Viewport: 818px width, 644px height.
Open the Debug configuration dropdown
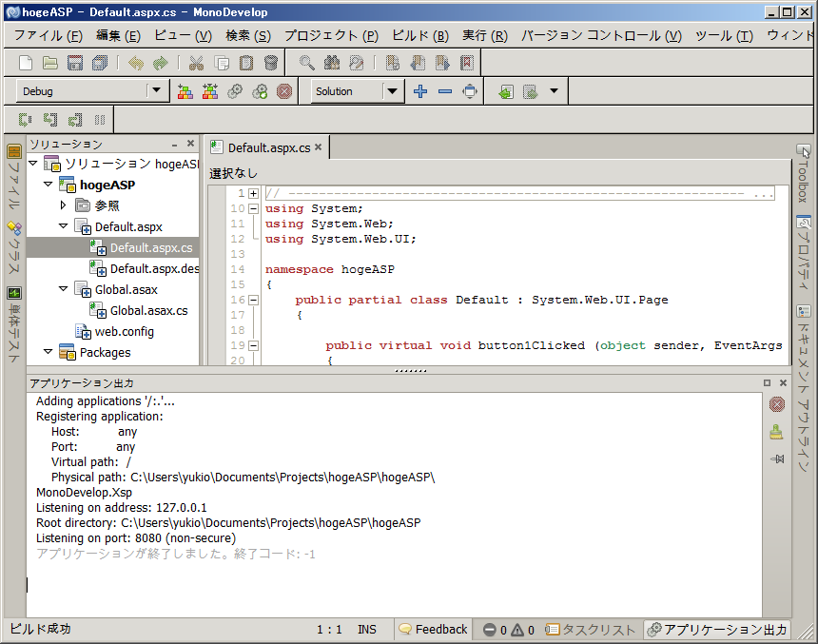pyautogui.click(x=156, y=91)
